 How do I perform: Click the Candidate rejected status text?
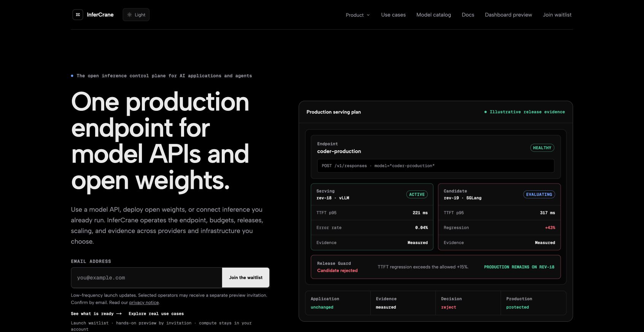[337, 271]
